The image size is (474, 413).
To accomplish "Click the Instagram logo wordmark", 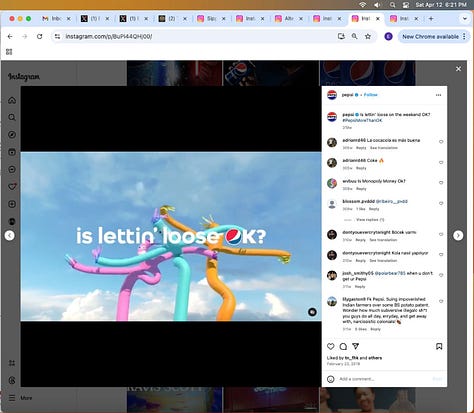I will (24, 77).
